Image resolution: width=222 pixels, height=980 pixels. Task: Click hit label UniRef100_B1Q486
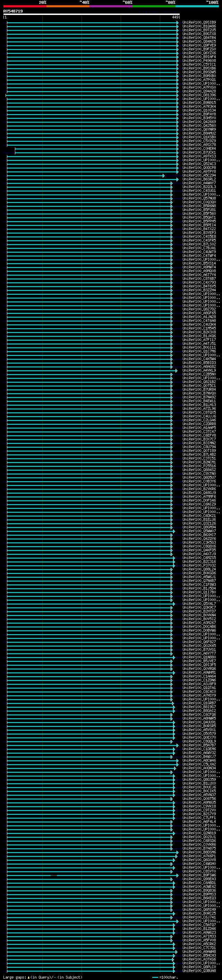tap(199, 26)
